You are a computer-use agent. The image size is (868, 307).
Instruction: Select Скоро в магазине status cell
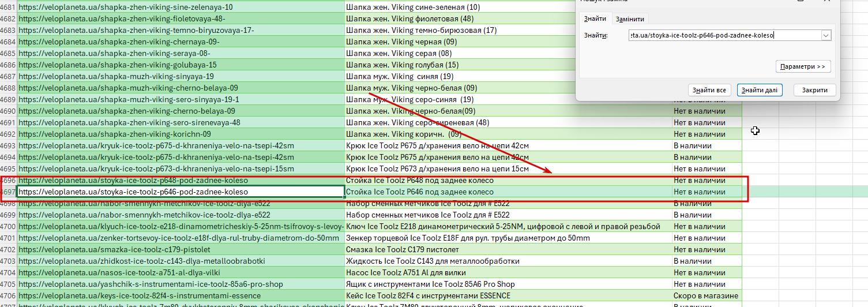pyautogui.click(x=707, y=295)
